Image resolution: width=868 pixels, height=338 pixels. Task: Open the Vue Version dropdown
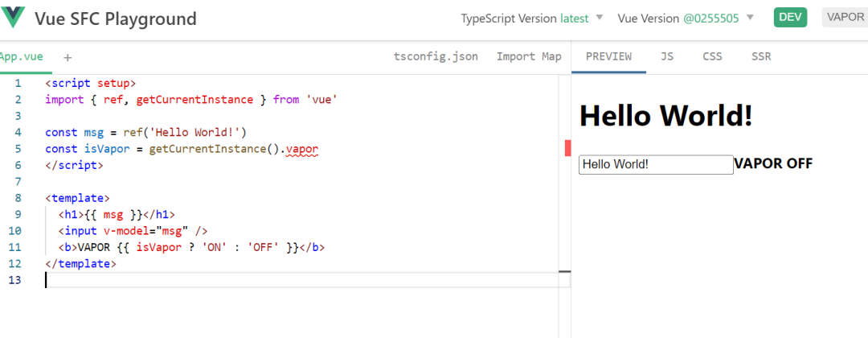(x=685, y=18)
